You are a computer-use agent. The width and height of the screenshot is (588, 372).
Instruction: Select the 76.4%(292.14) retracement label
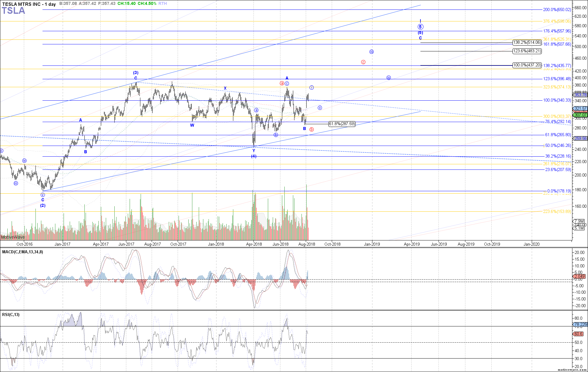pos(558,122)
